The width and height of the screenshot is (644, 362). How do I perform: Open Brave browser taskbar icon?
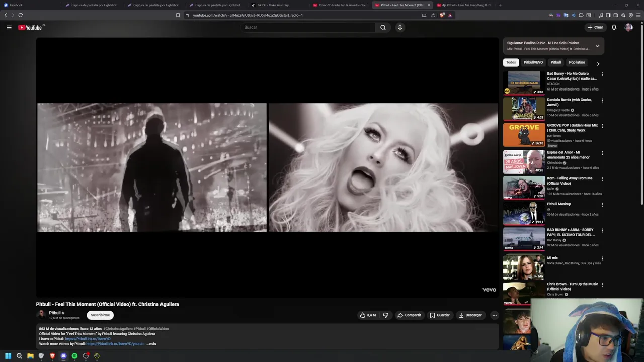(52, 356)
